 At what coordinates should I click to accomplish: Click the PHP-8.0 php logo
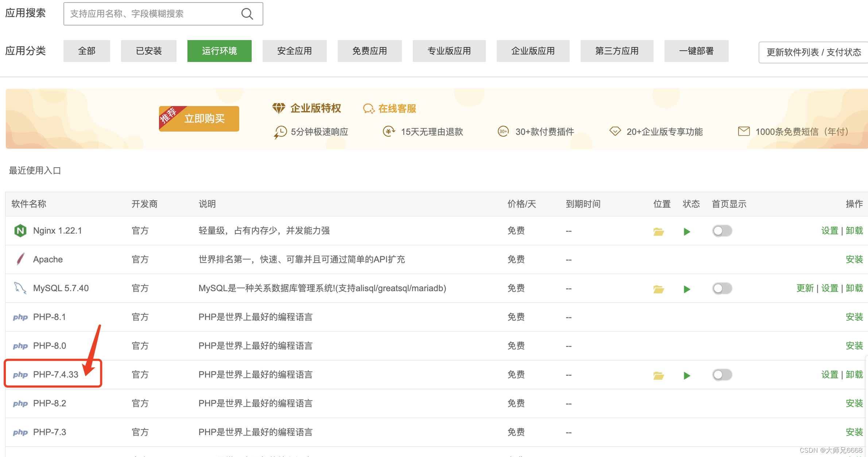[20, 346]
